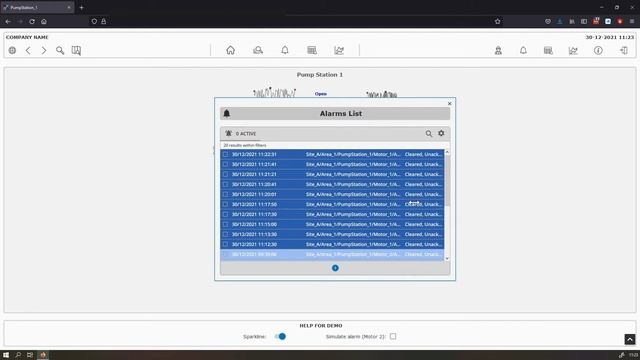Check the alarm row 30/12/2021 11:21:21
Viewport: 640px width, 360px height.
(x=225, y=174)
